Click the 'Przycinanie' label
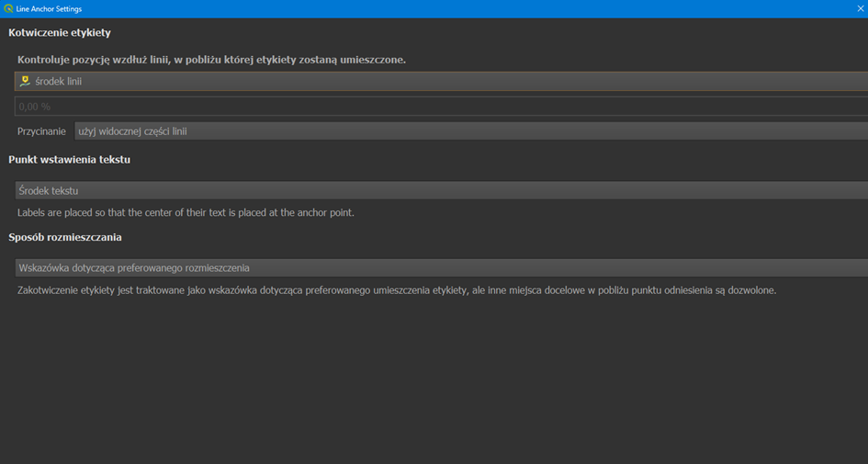 click(41, 131)
